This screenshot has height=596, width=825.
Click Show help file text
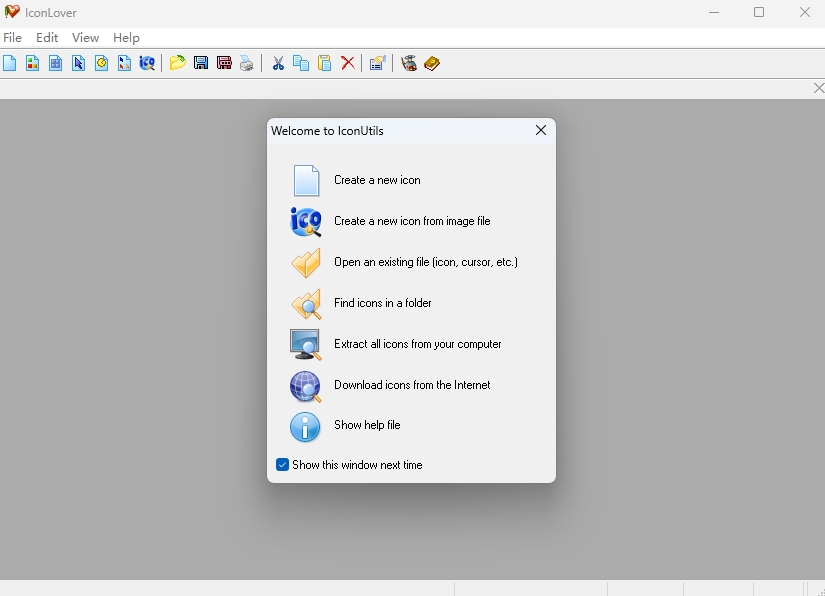tap(367, 425)
